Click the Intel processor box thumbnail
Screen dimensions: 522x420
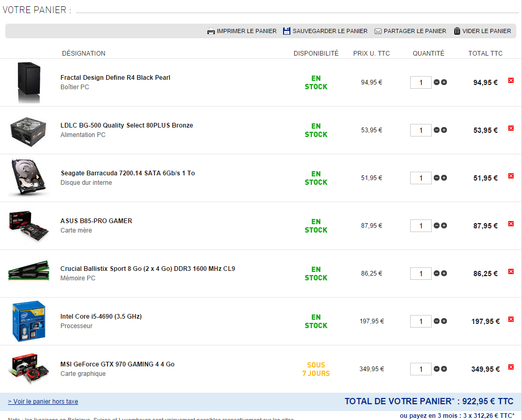[29, 321]
